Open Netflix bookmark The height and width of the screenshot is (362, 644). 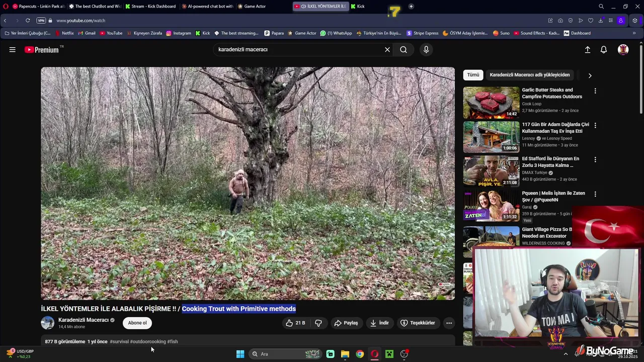tap(64, 33)
